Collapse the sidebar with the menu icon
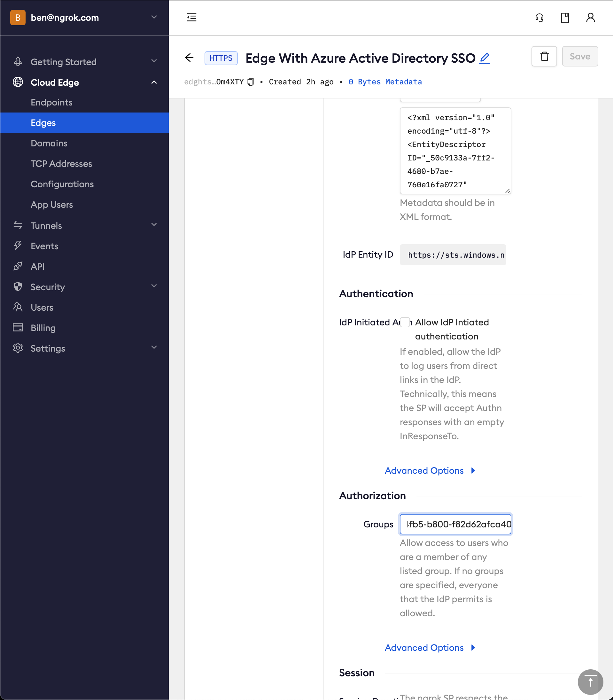Image resolution: width=613 pixels, height=700 pixels. coord(191,18)
